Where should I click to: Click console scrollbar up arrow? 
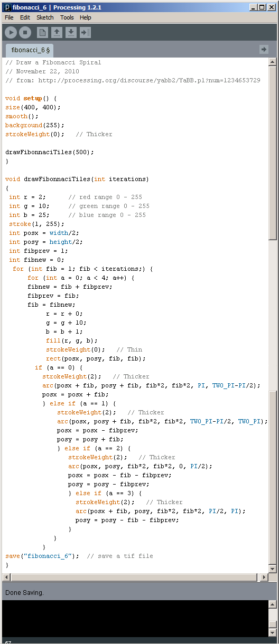point(272,604)
